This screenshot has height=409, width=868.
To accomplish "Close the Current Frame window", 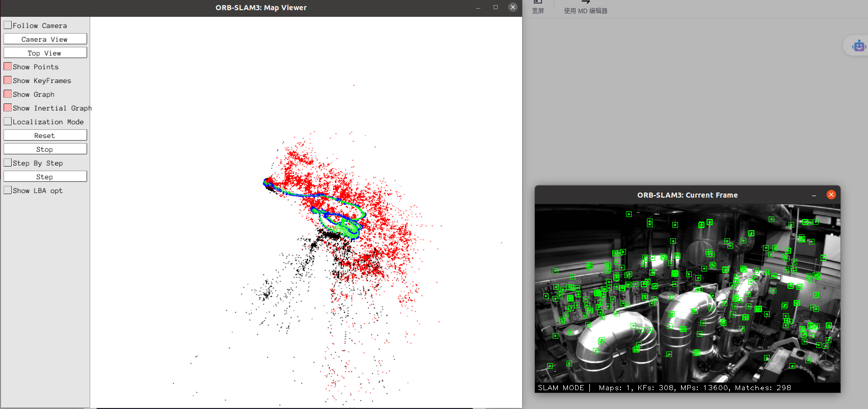I will click(831, 195).
